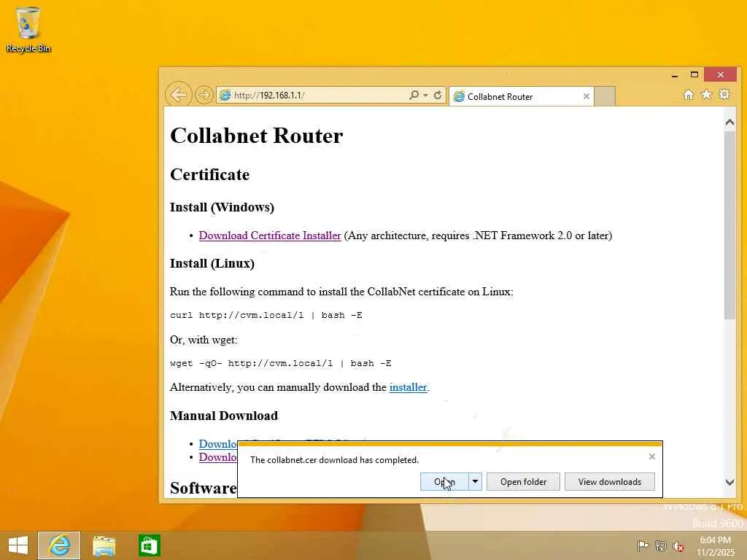The width and height of the screenshot is (747, 560).
Task: Minimize the Internet Explorer window
Action: click(675, 75)
